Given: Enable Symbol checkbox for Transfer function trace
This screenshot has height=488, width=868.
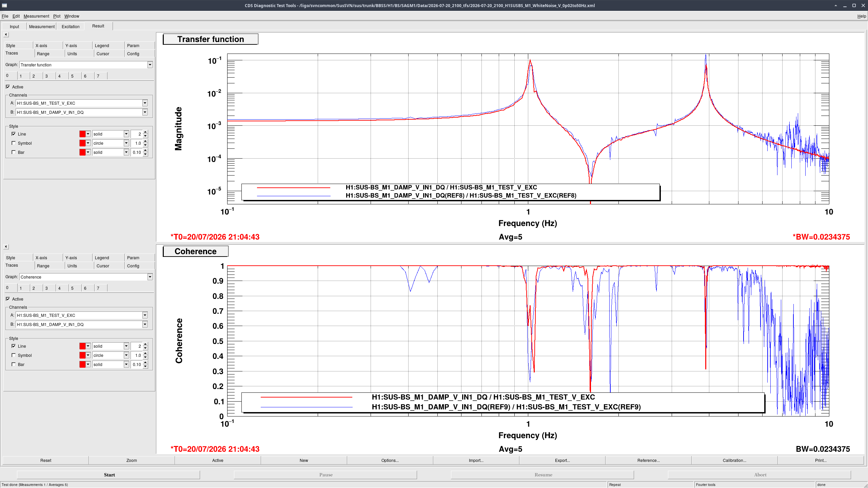Looking at the screenshot, I should tap(14, 143).
